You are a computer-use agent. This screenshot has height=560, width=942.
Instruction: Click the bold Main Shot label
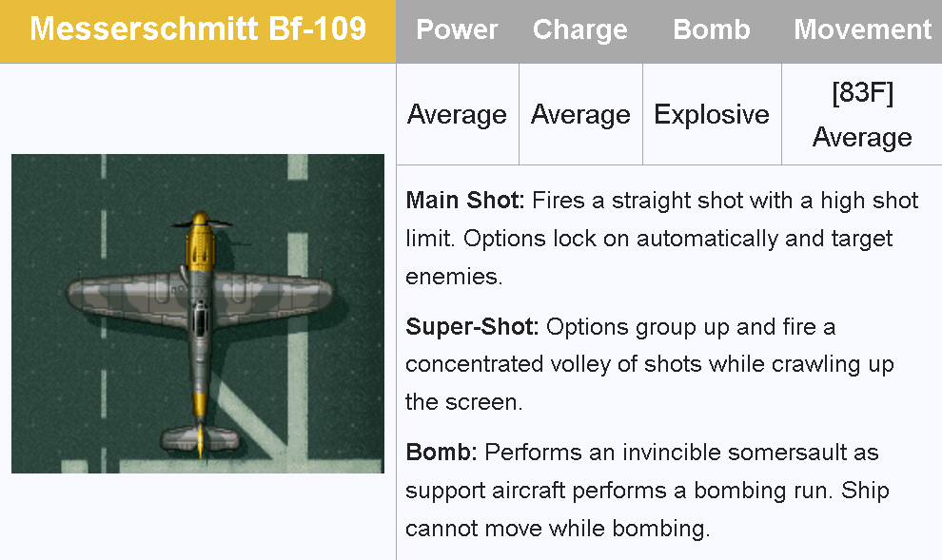[x=464, y=201]
